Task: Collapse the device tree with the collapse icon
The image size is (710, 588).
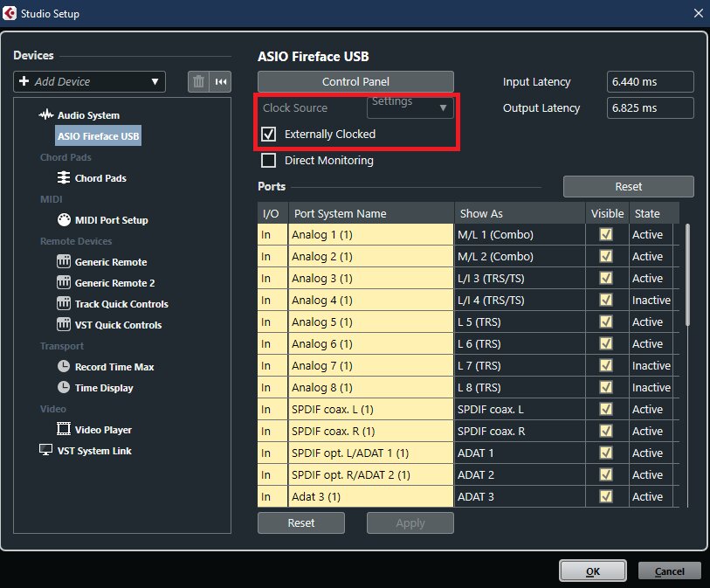Action: [x=220, y=81]
